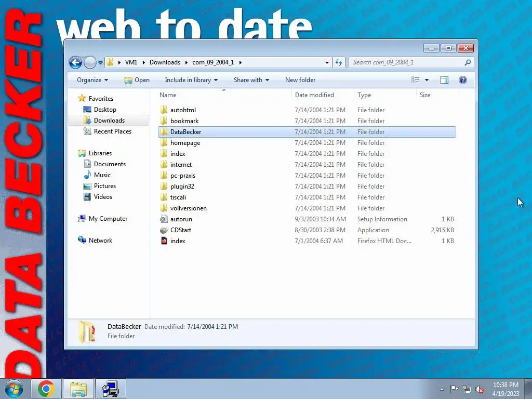Go back with the Back arrow button

coord(75,62)
